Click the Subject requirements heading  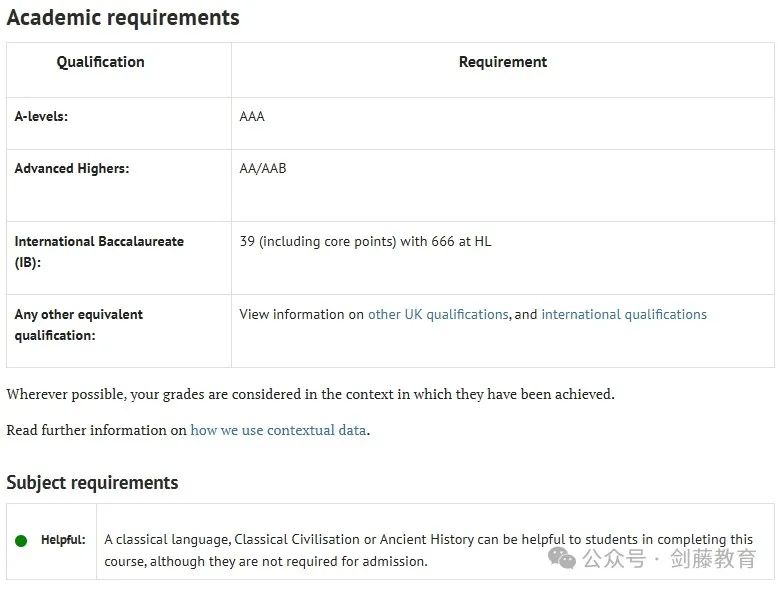92,483
